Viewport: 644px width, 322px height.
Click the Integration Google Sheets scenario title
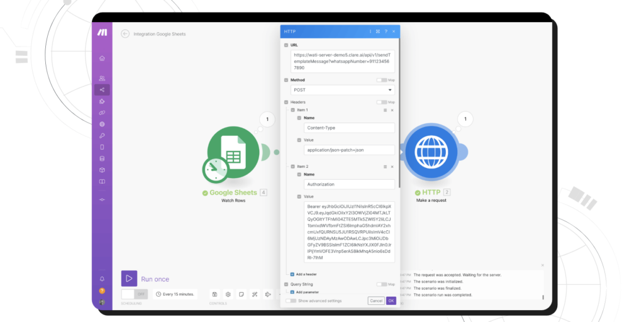(159, 34)
